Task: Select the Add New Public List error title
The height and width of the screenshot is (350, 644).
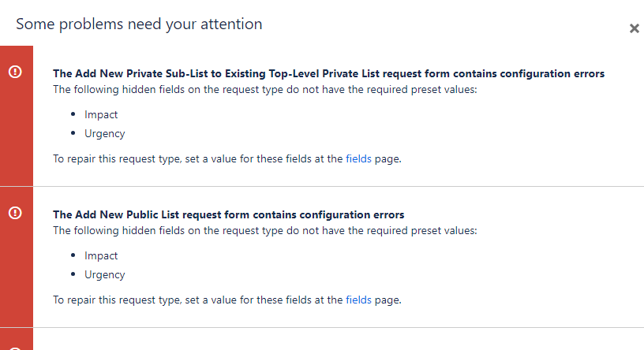Action: (x=228, y=214)
